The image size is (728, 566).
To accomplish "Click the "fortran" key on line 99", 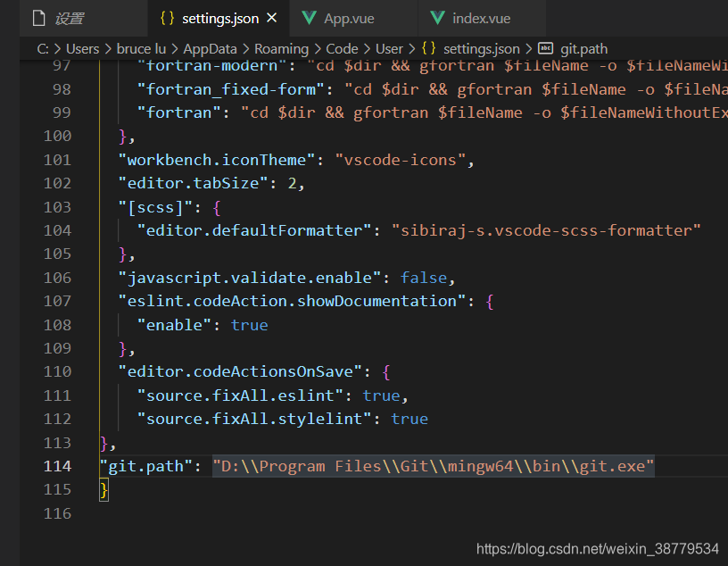I will tap(179, 112).
